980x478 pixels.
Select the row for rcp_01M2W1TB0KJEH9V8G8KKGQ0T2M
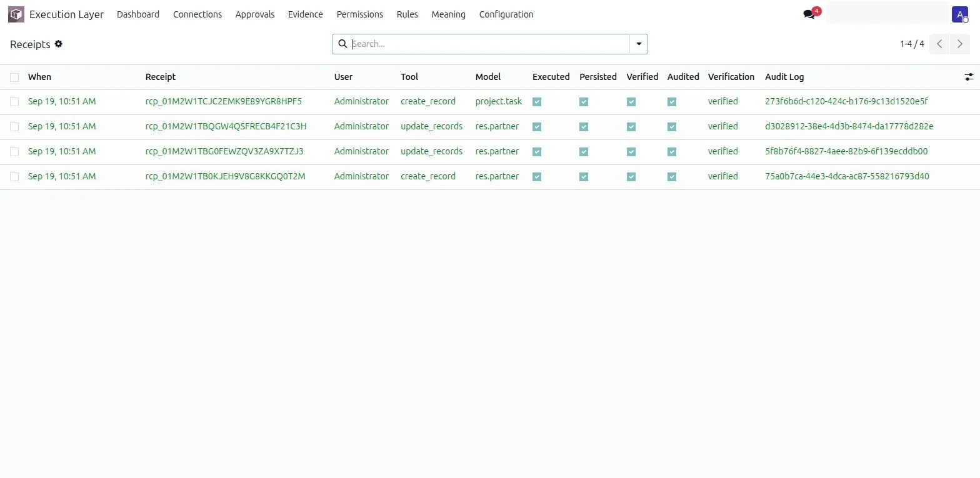[x=14, y=176]
